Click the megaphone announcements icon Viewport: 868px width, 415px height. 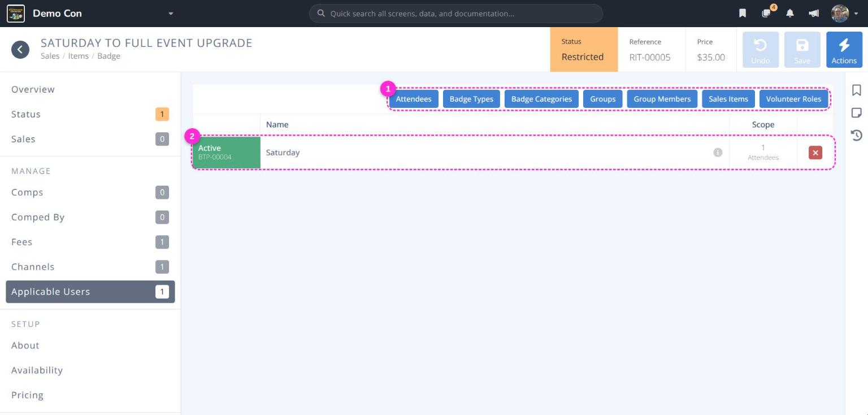click(x=814, y=14)
